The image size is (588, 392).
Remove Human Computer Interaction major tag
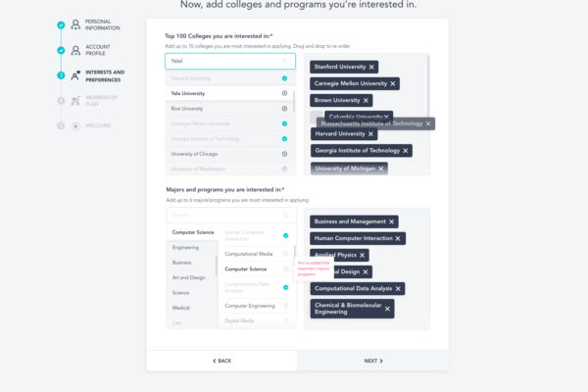pos(398,238)
